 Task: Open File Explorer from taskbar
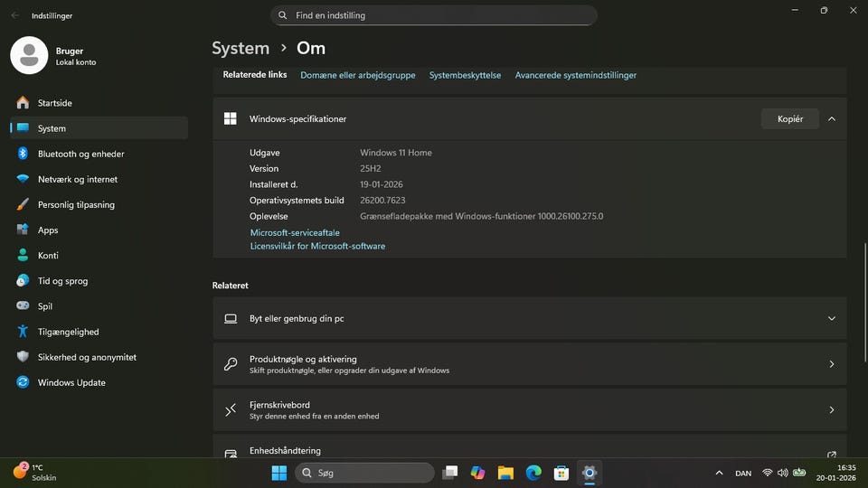(505, 473)
